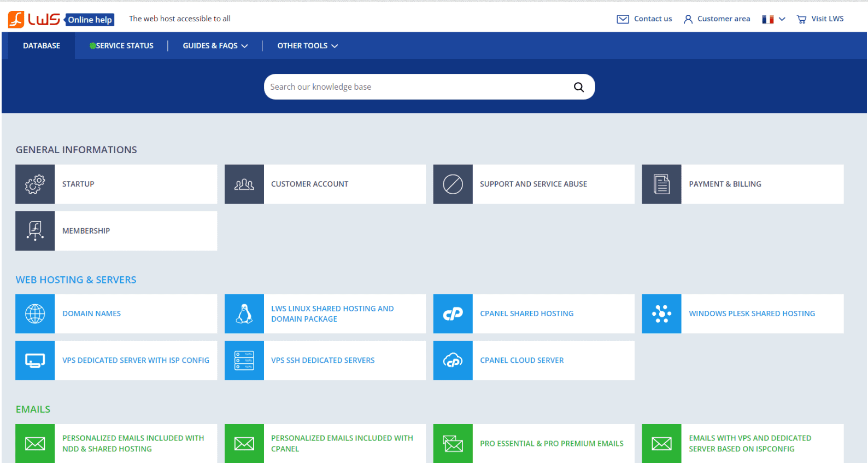Click the Startup gears icon
The image size is (868, 464).
[35, 184]
